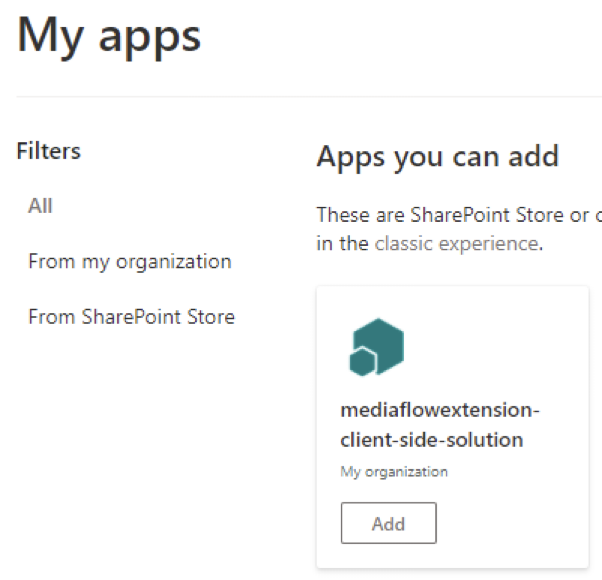602x580 pixels.
Task: Filter apps by From my organization
Action: click(x=130, y=262)
